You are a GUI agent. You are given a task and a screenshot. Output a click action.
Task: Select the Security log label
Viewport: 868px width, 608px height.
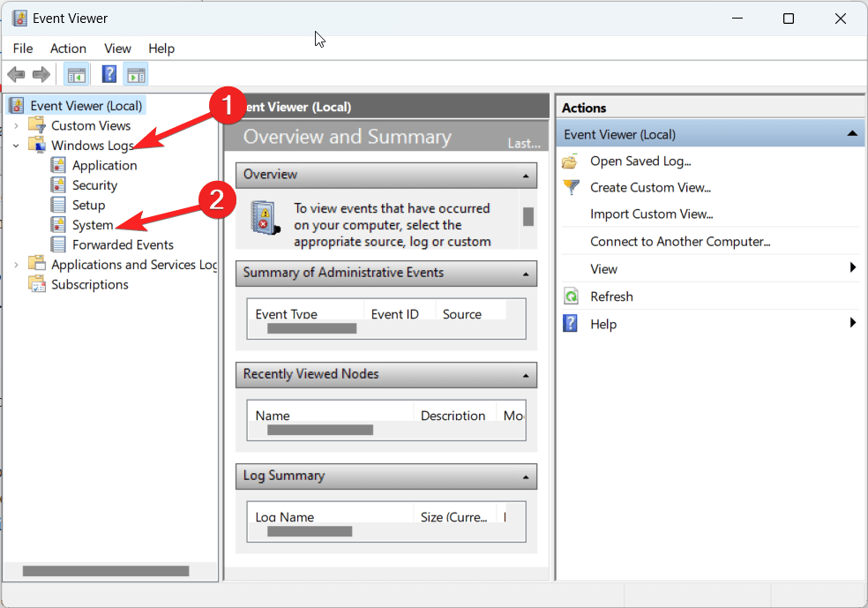94,185
